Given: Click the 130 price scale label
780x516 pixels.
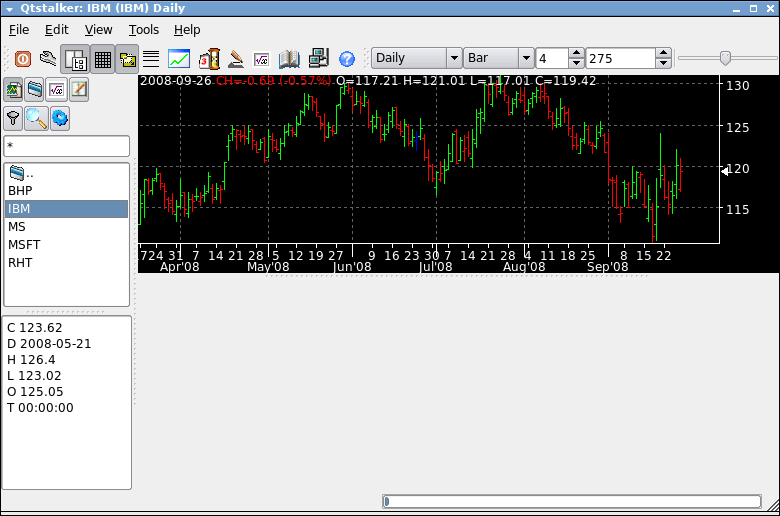Looking at the screenshot, I should (x=738, y=86).
